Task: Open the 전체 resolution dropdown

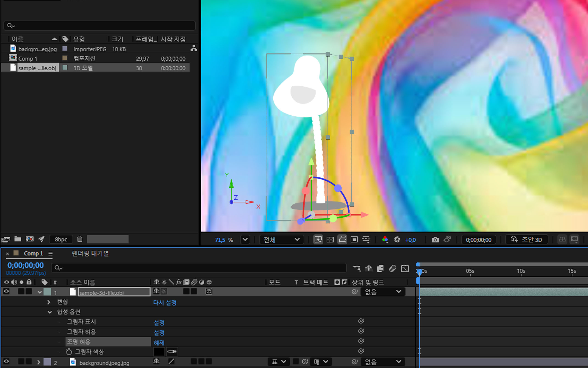Action: coord(281,240)
